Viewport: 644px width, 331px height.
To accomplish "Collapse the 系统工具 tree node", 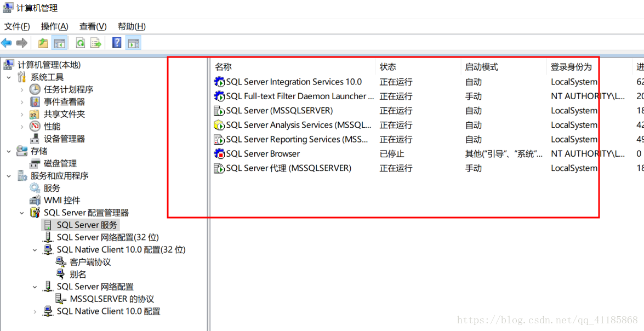I will click(x=9, y=77).
